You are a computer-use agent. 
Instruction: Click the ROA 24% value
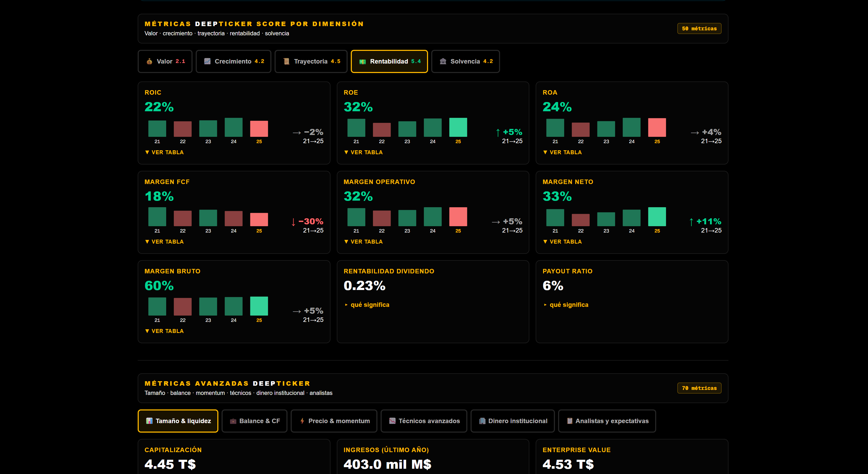coord(557,107)
